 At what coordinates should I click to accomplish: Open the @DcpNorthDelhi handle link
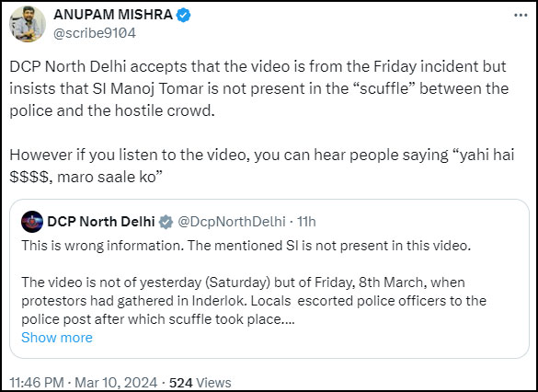pos(232,222)
